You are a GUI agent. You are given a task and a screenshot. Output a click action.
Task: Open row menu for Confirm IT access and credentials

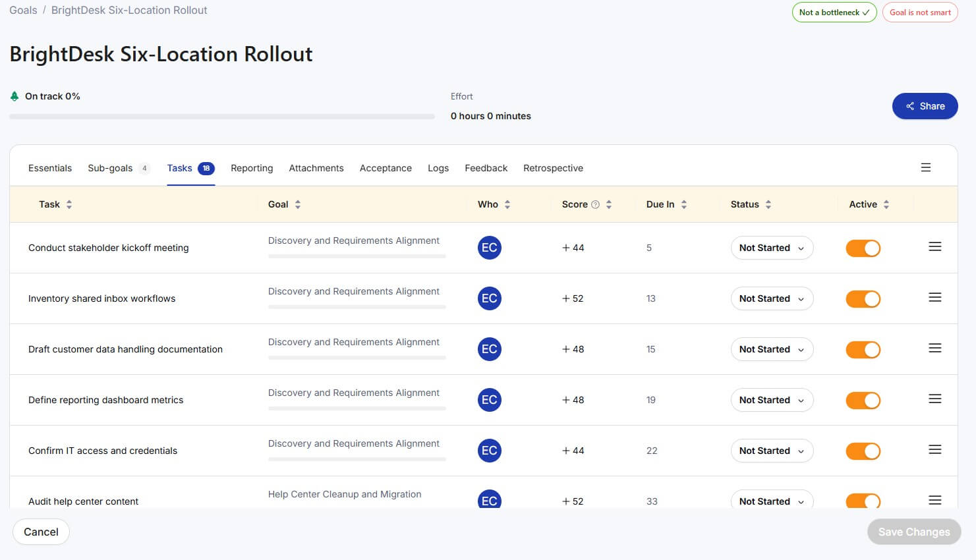934,449
